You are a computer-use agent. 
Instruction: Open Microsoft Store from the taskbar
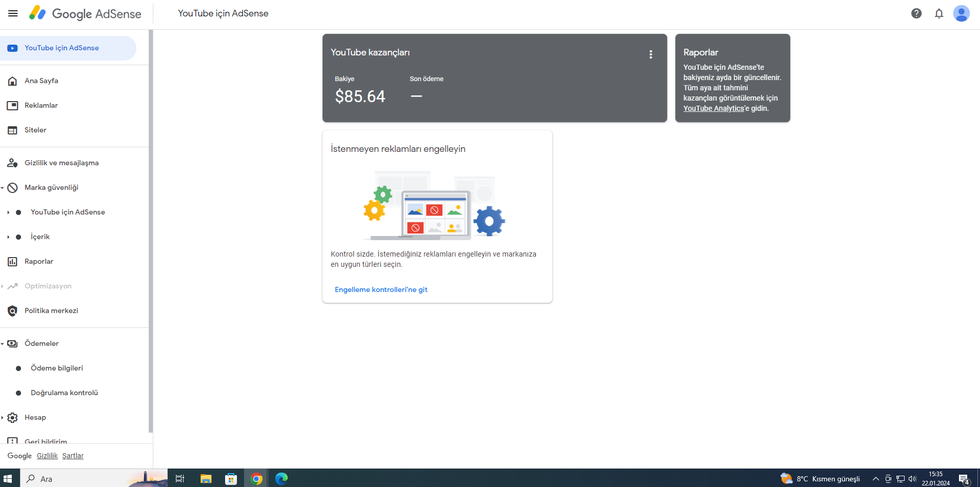point(231,479)
